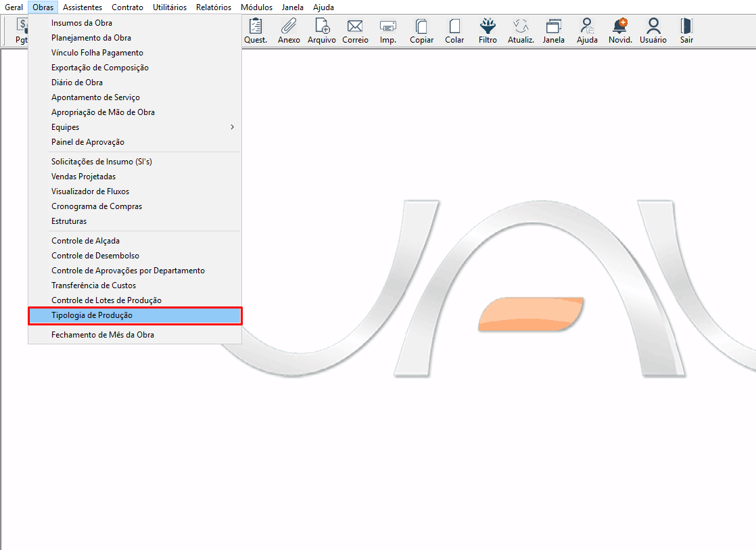Open the Janela windows toolbar icon
Image resolution: width=756 pixels, height=550 pixels.
click(553, 27)
